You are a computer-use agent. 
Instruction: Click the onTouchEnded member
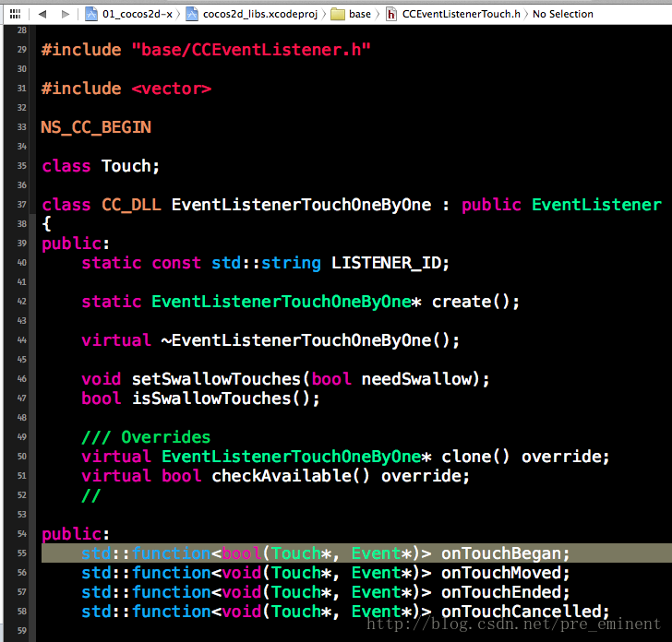[x=500, y=592]
